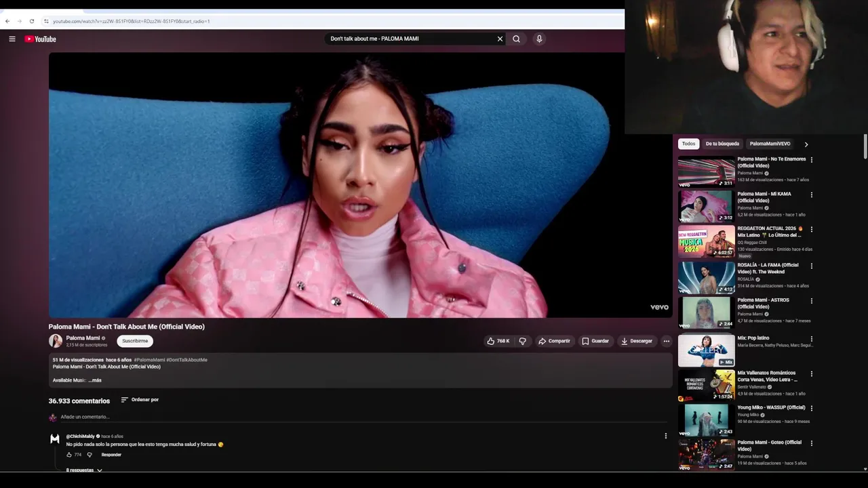The height and width of the screenshot is (488, 868).
Task: Open more actions ellipsis beside Descargar
Action: 667,341
